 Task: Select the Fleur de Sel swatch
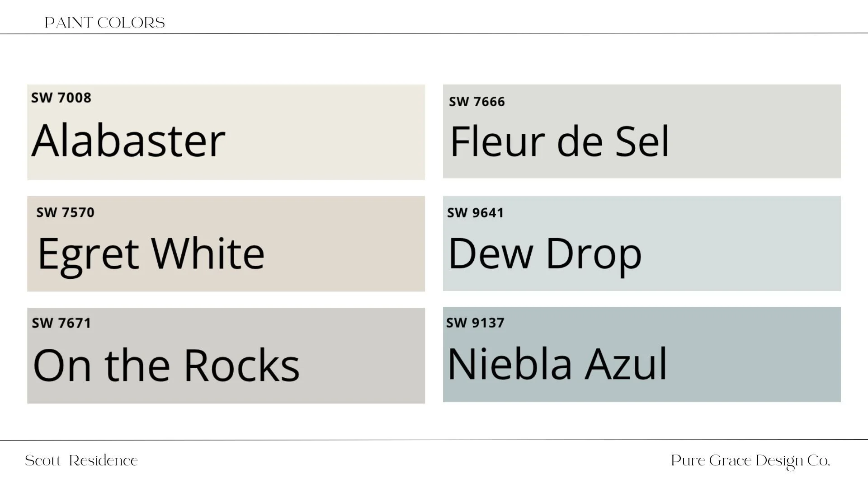(642, 131)
